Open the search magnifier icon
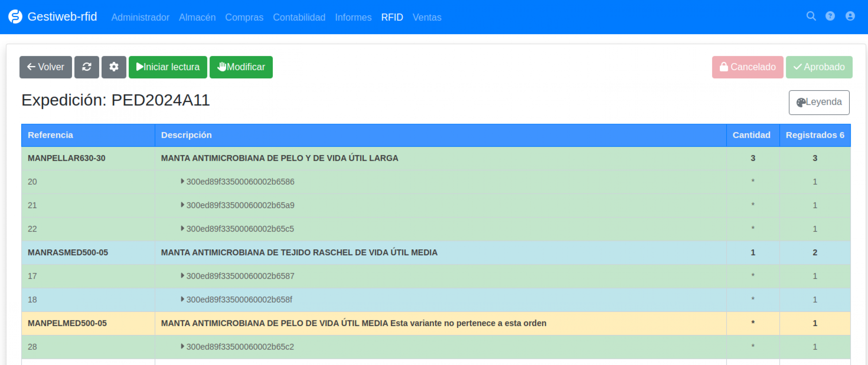This screenshot has width=868, height=365. 811,16
